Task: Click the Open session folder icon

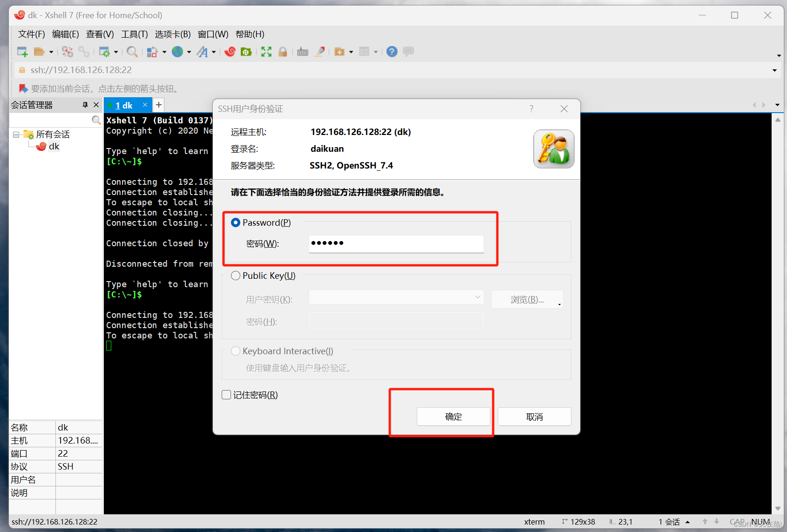Action: 39,52
